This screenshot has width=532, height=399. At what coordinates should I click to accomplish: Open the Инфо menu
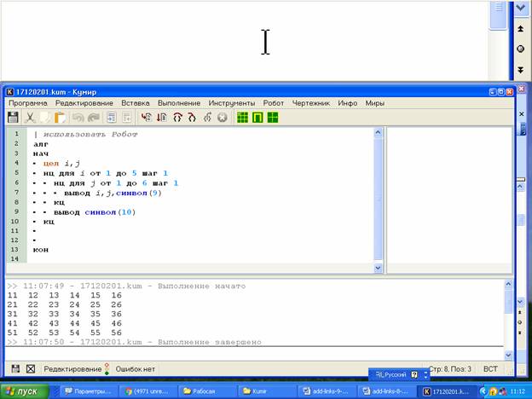[x=348, y=103]
